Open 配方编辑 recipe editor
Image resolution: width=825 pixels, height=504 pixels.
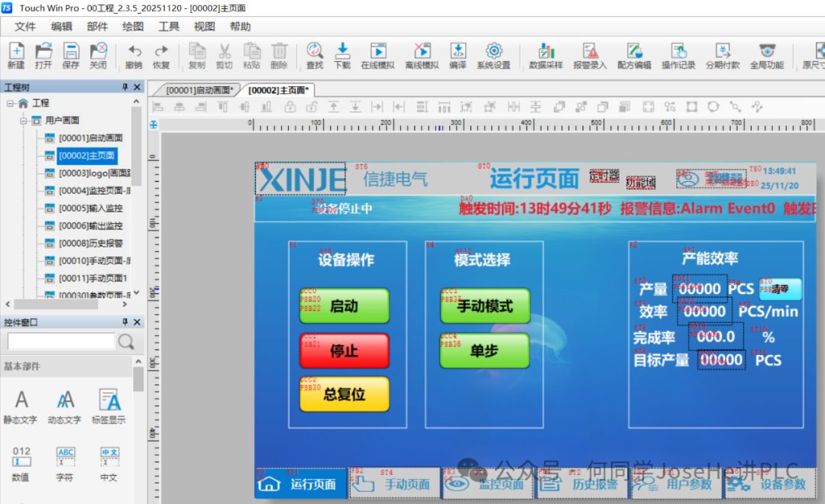(635, 56)
